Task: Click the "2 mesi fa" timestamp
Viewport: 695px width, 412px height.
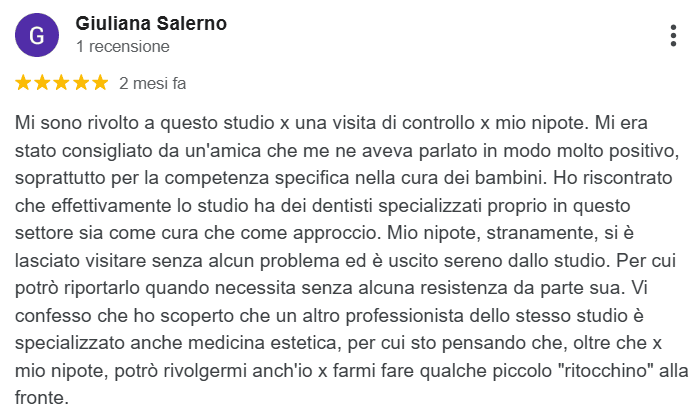Action: pos(152,83)
